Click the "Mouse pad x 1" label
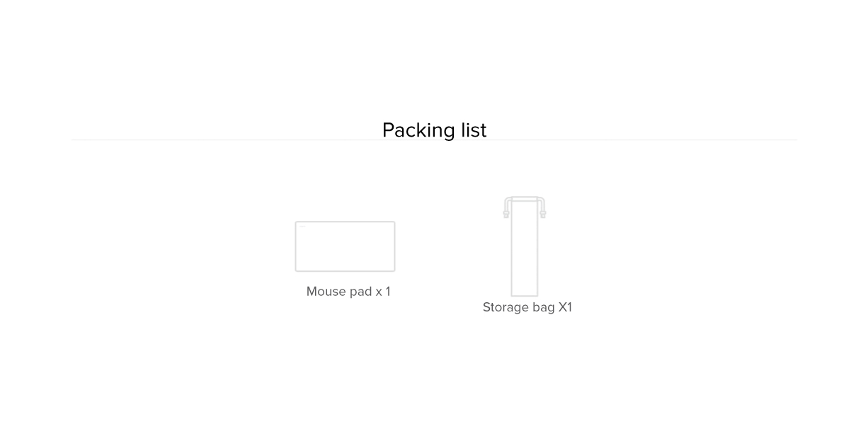 [348, 292]
